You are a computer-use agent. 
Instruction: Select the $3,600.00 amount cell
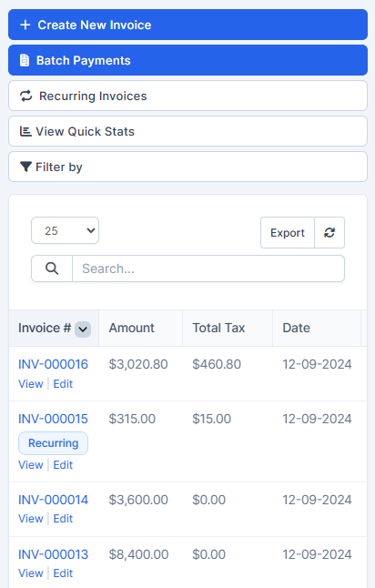point(138,500)
